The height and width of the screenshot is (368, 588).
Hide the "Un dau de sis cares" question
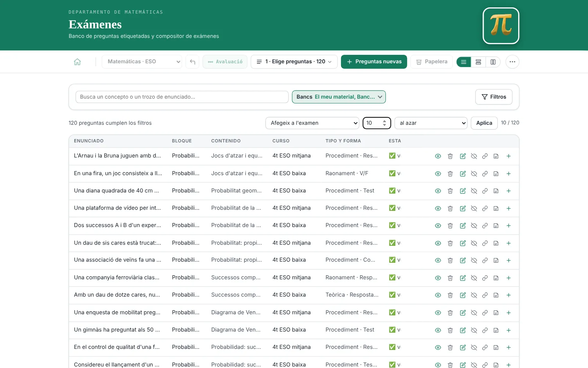click(x=474, y=243)
